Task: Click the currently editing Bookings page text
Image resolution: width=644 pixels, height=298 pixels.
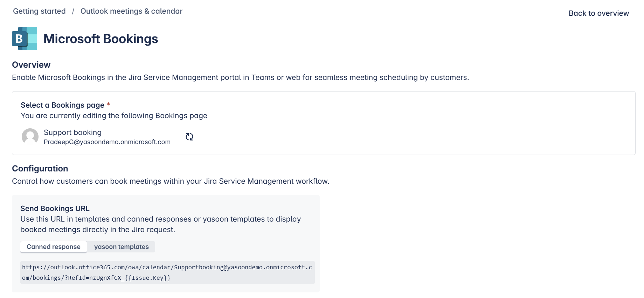Action: click(114, 116)
